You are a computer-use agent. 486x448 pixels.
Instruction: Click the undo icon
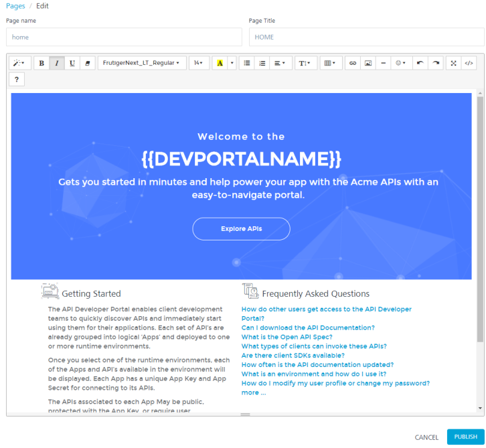pyautogui.click(x=420, y=63)
